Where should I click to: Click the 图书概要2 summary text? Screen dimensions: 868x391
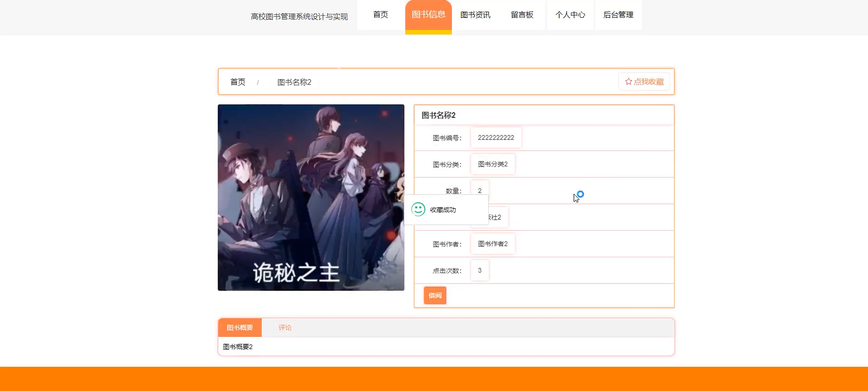point(238,347)
